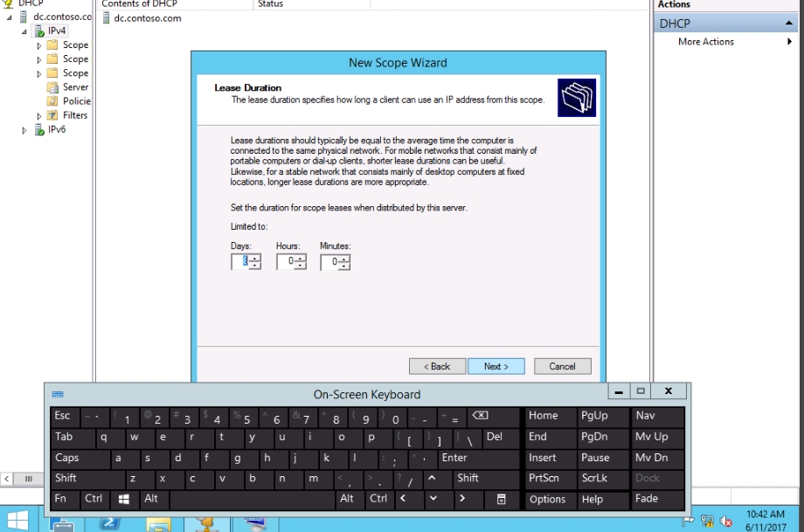
Task: Select the IPv4 node icon in tree
Action: coord(38,31)
